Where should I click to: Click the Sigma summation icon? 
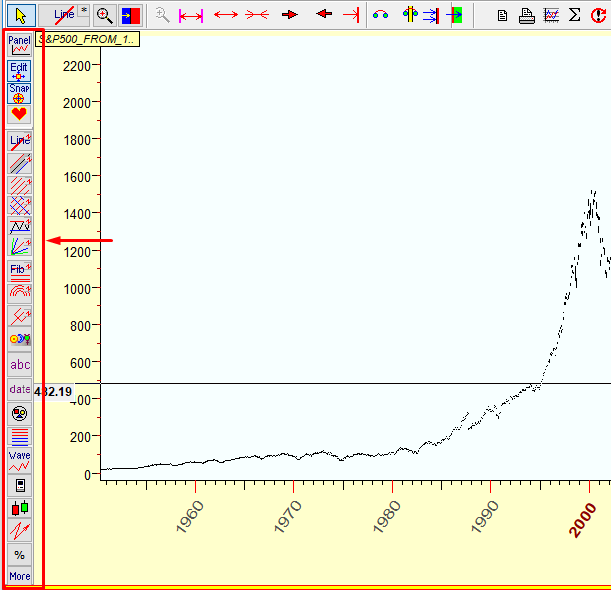coord(574,15)
